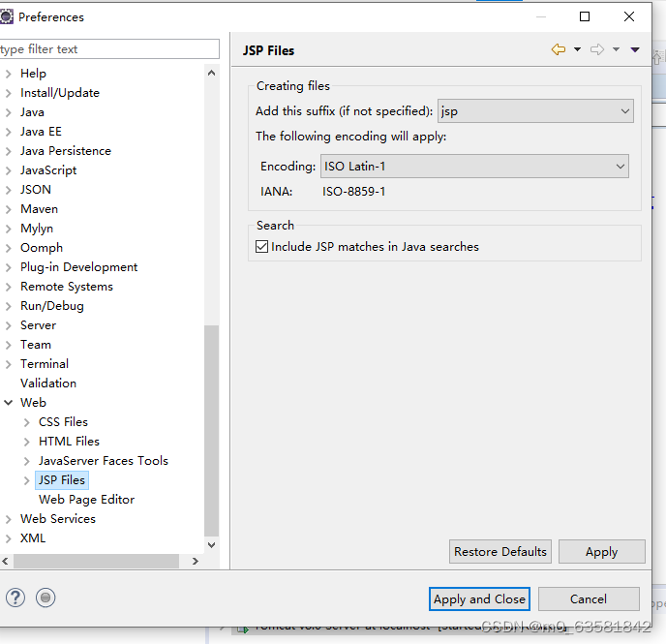Click the horizontal scrollbar thumb

point(96,561)
